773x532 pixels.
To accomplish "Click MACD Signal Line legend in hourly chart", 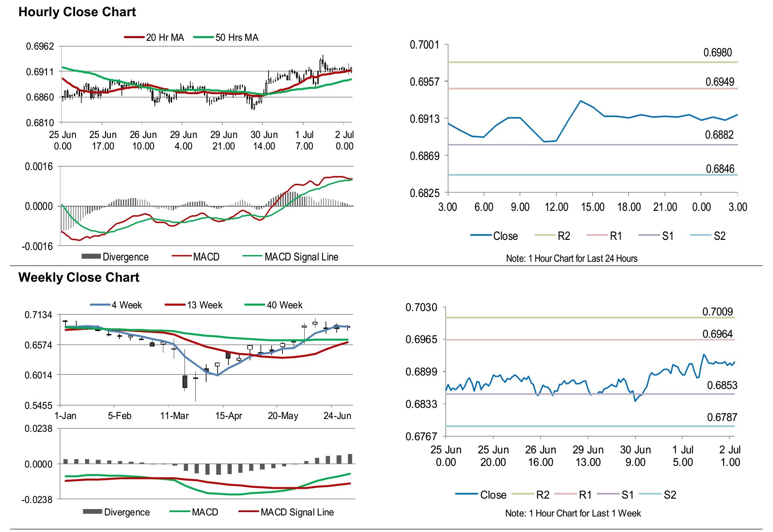I will 301,257.
